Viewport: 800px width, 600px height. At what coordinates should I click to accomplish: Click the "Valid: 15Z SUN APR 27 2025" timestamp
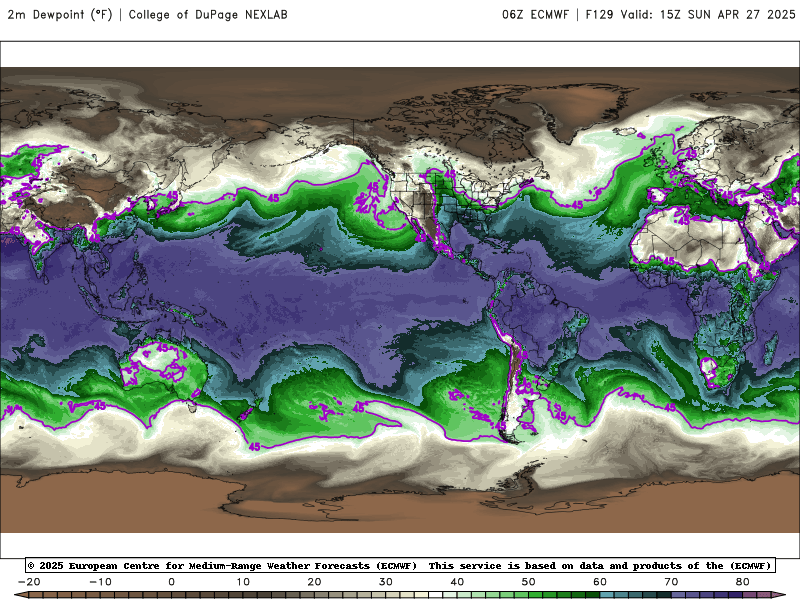point(708,14)
